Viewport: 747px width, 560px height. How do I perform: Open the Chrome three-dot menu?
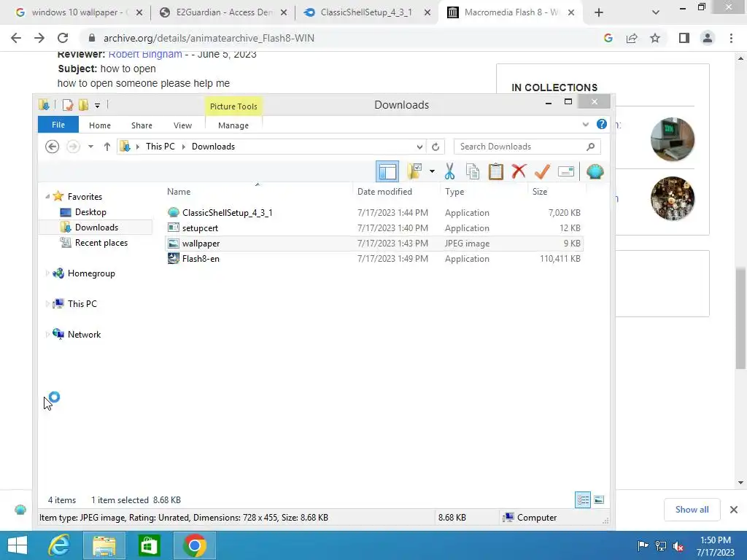tap(731, 38)
